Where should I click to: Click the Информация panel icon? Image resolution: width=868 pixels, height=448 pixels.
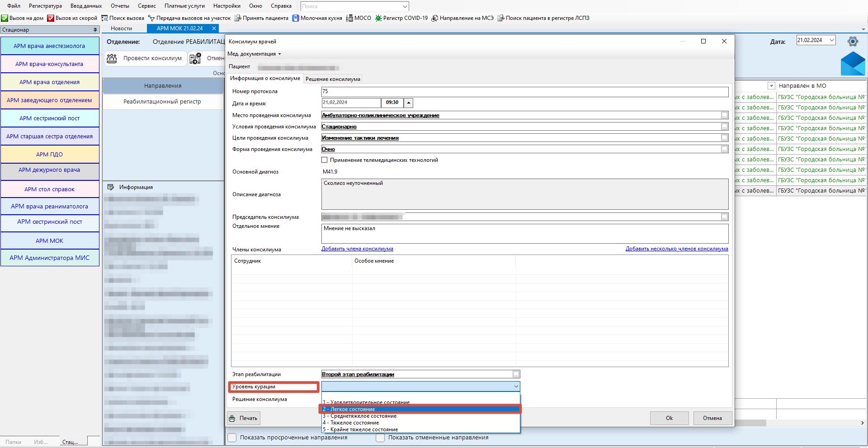(111, 187)
